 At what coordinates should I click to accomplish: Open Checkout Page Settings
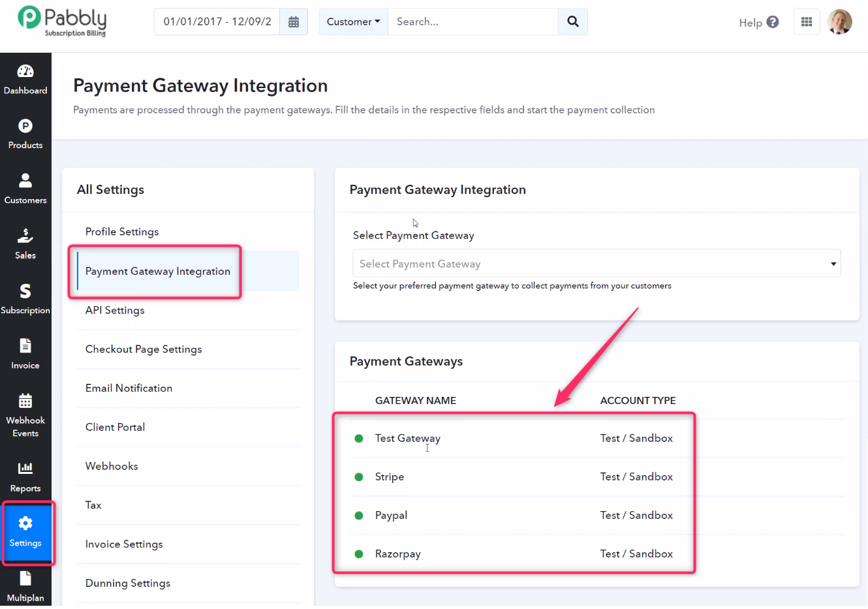point(144,349)
